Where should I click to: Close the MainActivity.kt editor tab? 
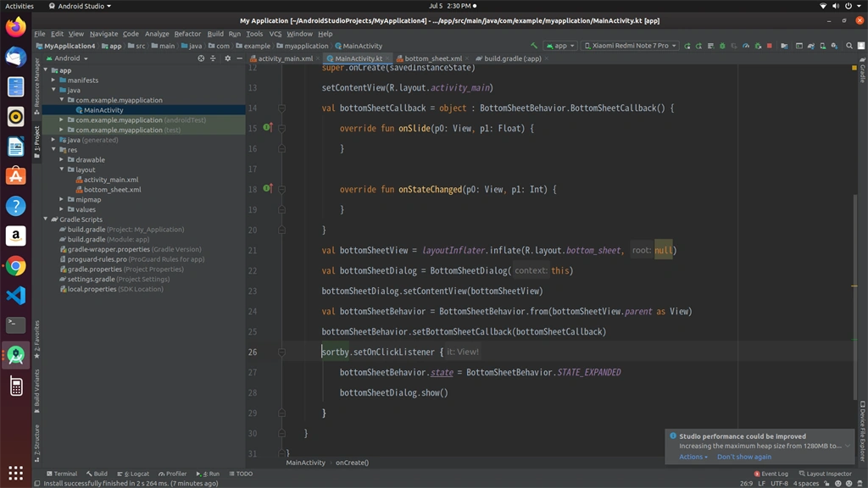(x=387, y=58)
